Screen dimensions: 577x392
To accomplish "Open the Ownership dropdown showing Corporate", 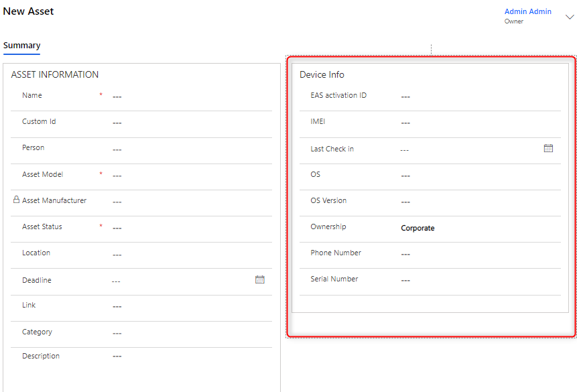I will pos(476,228).
